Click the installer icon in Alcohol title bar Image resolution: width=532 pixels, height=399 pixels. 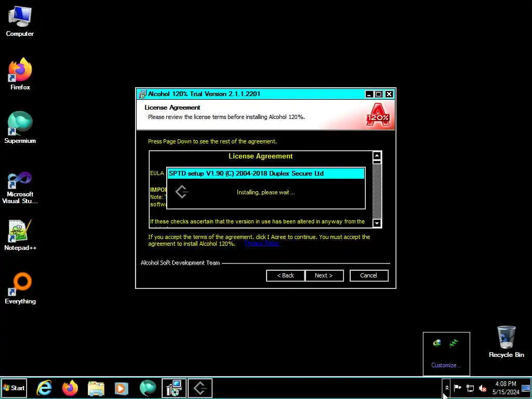[x=142, y=94]
